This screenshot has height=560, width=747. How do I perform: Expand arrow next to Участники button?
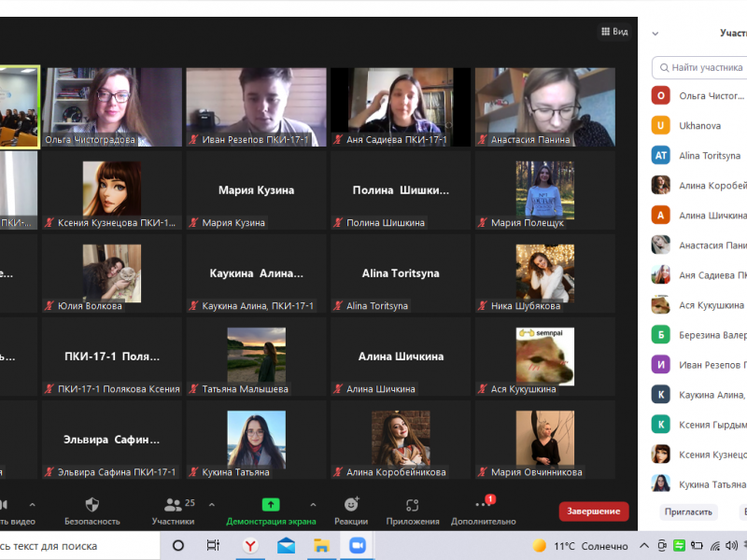coord(212,505)
